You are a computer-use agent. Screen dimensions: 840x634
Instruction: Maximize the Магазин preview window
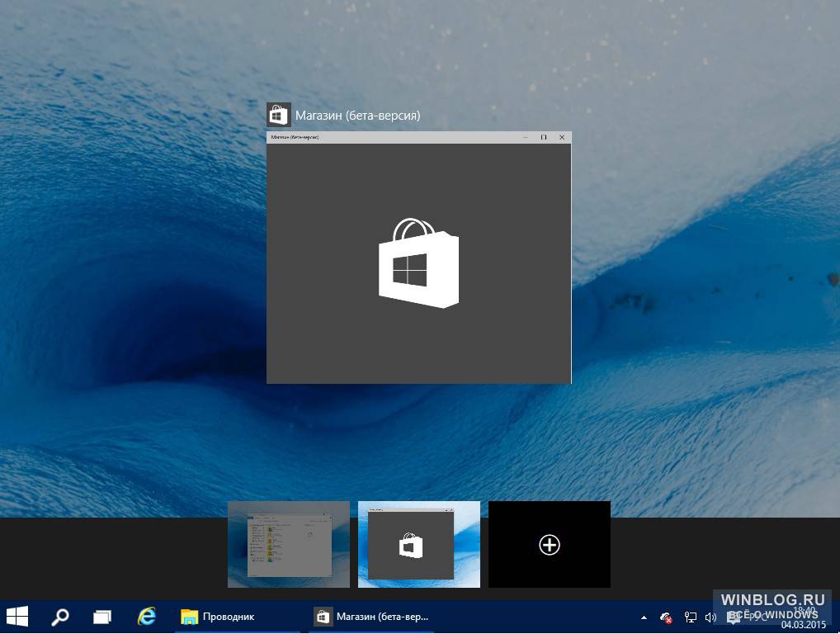[544, 137]
